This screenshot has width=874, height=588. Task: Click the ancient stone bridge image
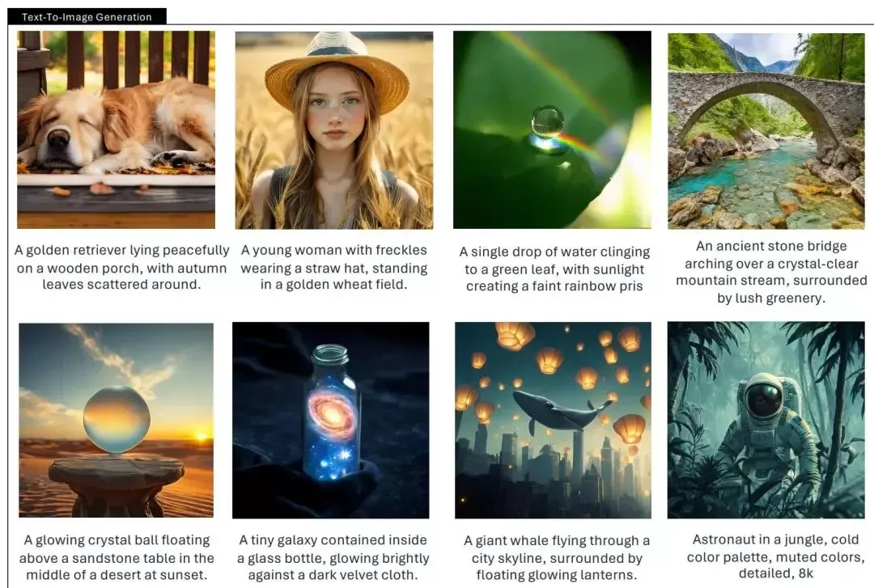pos(766,131)
